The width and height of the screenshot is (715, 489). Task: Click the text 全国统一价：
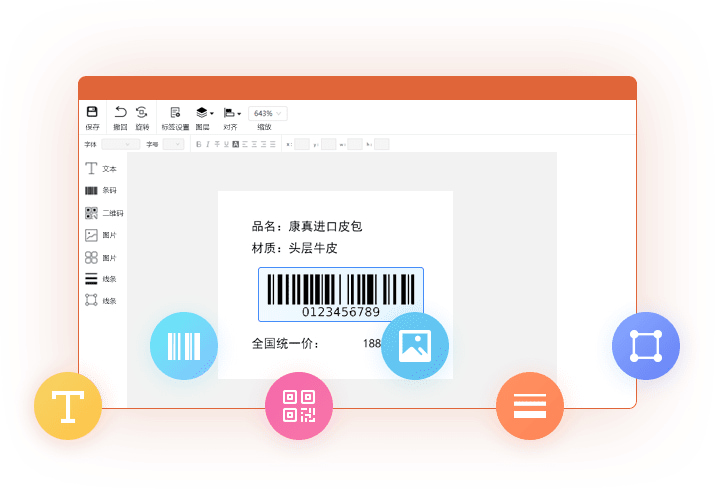pos(285,343)
